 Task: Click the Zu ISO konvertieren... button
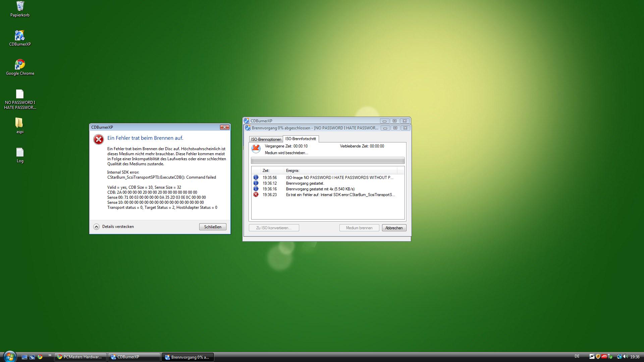(x=274, y=228)
